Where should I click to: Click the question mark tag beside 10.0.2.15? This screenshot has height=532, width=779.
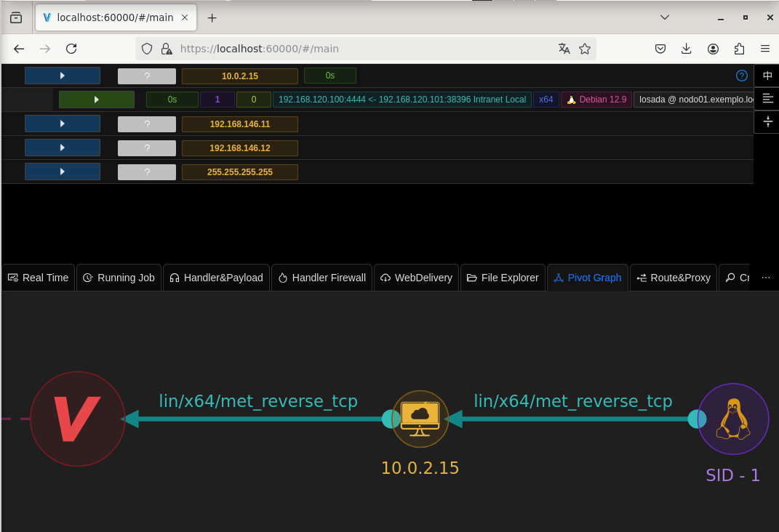coord(146,76)
